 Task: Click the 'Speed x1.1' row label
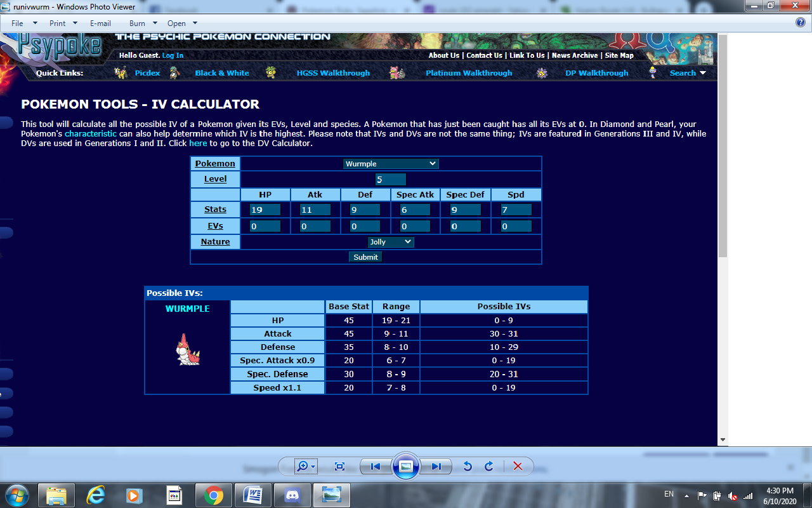point(278,388)
